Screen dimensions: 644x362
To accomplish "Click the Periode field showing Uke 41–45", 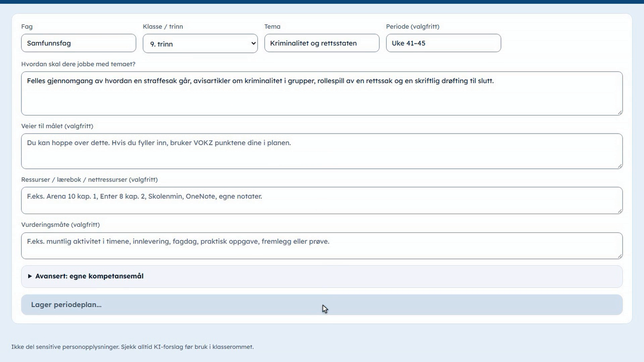I will [x=443, y=43].
